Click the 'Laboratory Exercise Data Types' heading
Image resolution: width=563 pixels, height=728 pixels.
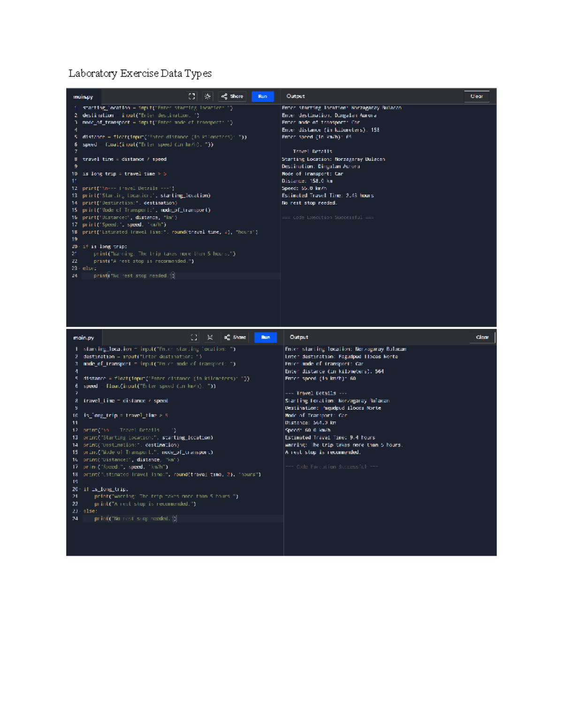140,74
